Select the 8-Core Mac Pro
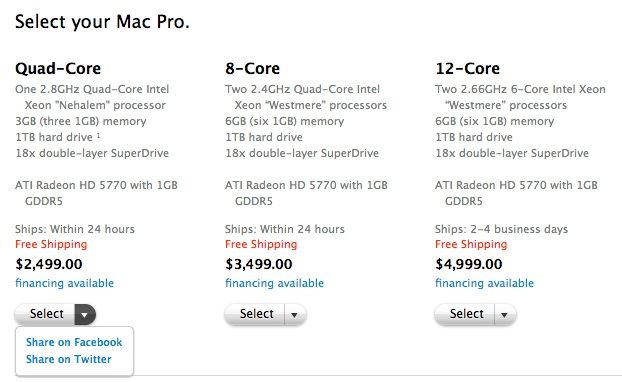Image resolution: width=622 pixels, height=382 pixels. point(255,315)
